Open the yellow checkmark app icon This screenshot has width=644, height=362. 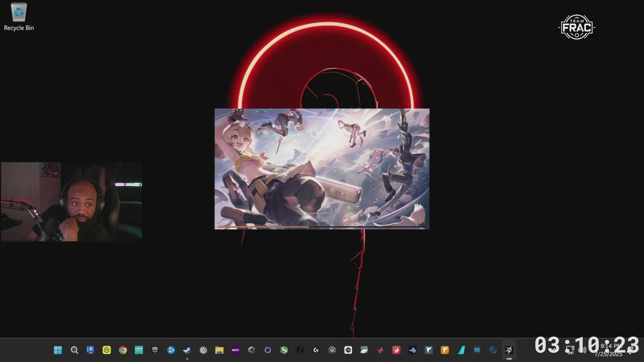[107, 350]
